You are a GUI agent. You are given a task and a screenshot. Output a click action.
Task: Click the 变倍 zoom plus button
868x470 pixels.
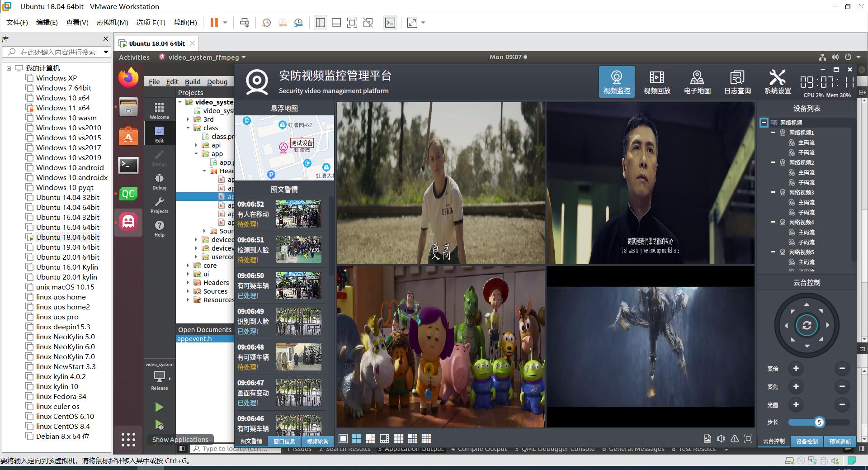click(796, 369)
